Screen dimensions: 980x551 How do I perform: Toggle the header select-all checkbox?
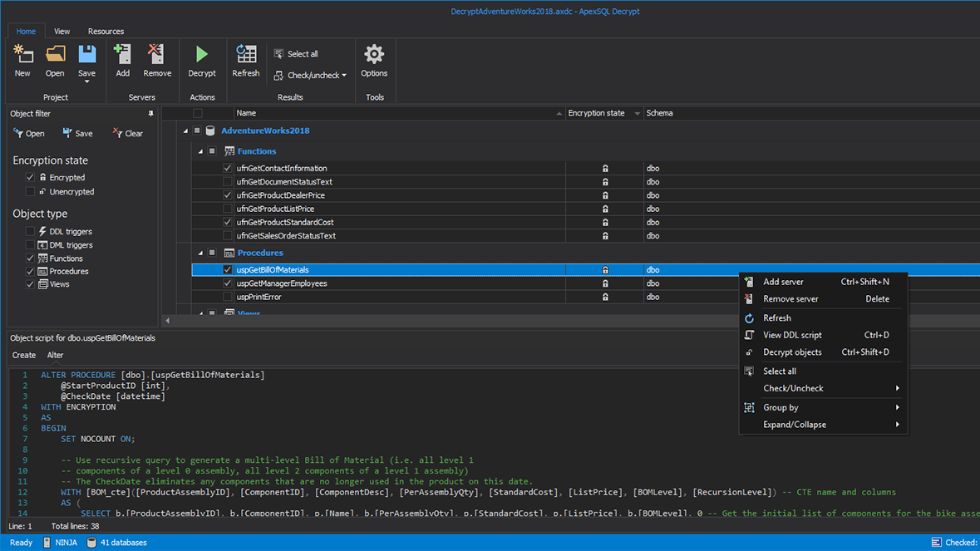[x=198, y=113]
